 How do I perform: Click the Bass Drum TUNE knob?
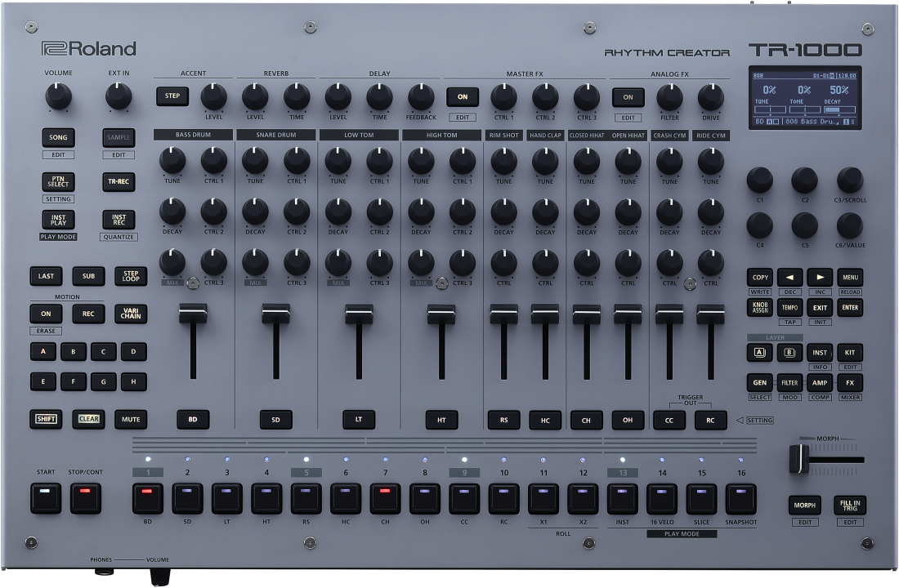[x=172, y=160]
